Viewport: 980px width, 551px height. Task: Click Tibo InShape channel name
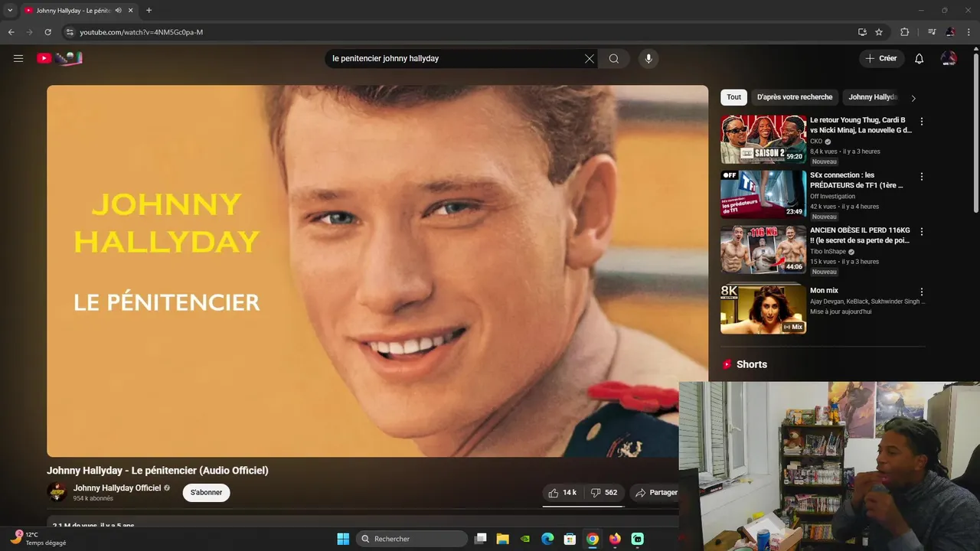[x=828, y=252]
